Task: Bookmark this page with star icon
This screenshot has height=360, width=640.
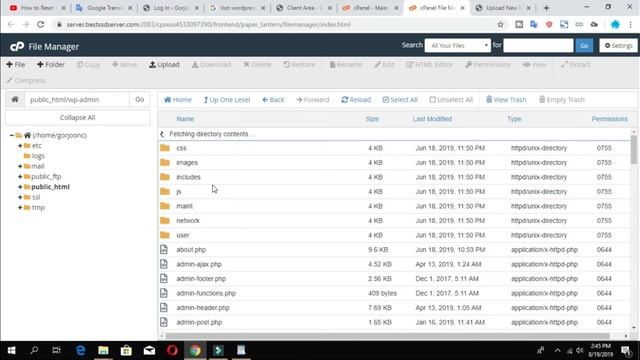Action: [500, 24]
